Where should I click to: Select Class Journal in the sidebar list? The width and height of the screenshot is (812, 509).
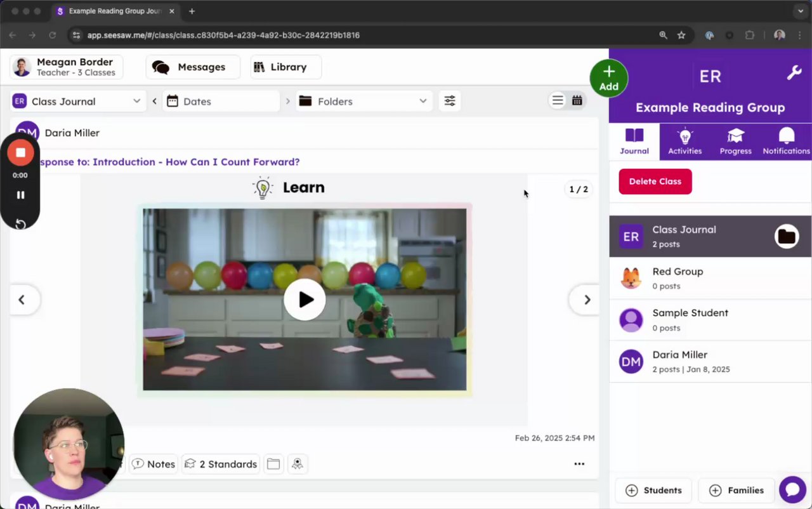pyautogui.click(x=710, y=236)
